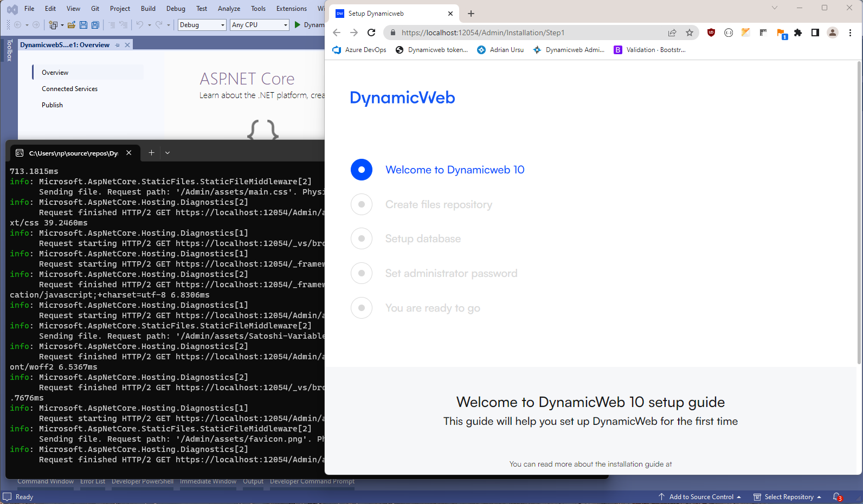This screenshot has width=863, height=504.
Task: Click the Open File folder icon
Action: [x=72, y=25]
